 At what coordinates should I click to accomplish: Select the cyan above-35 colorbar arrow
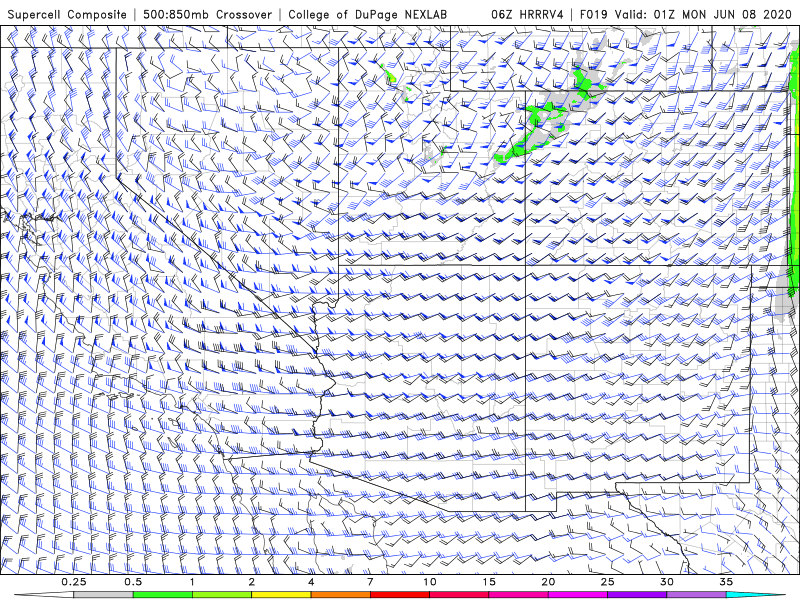[x=755, y=595]
